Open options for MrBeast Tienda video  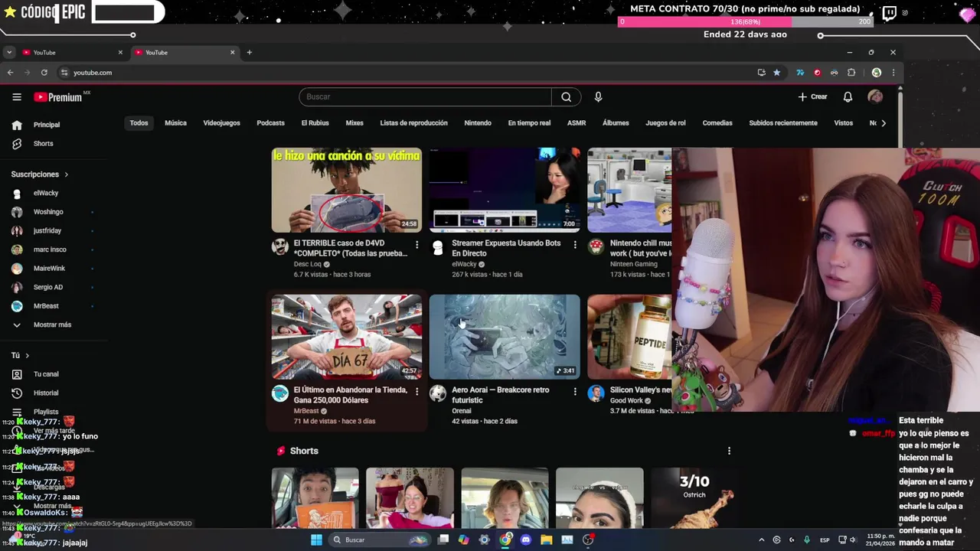tap(416, 391)
